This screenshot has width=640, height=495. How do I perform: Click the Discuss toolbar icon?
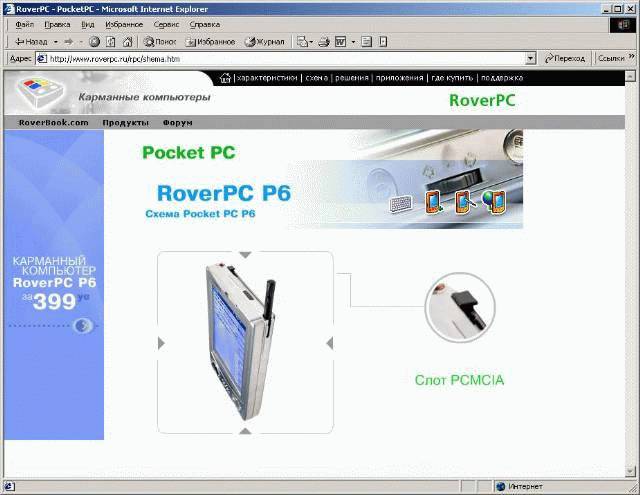pos(367,42)
